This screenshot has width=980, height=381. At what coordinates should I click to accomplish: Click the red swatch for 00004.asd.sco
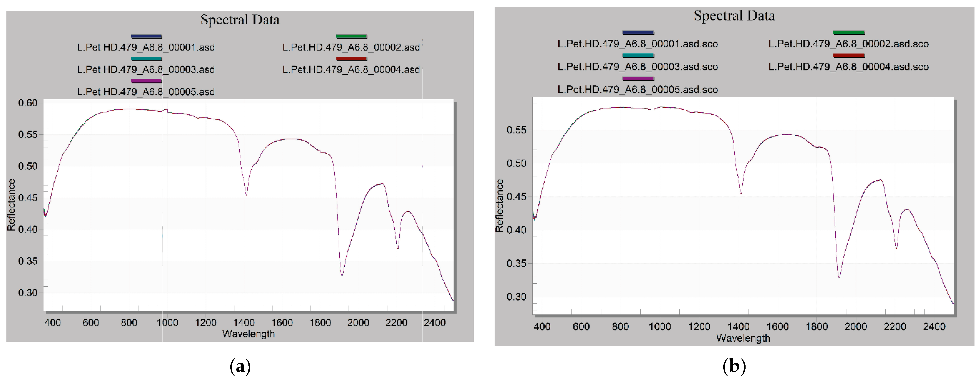[x=849, y=56]
